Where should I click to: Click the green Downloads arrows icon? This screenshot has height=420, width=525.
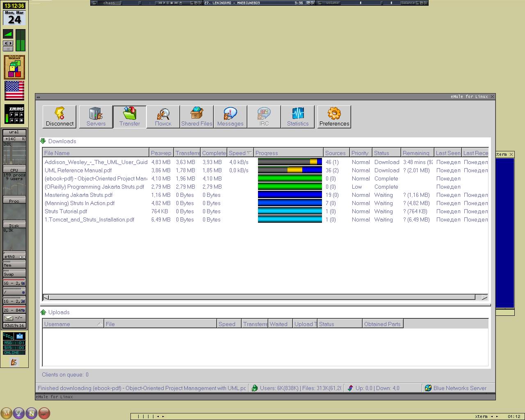pyautogui.click(x=43, y=141)
